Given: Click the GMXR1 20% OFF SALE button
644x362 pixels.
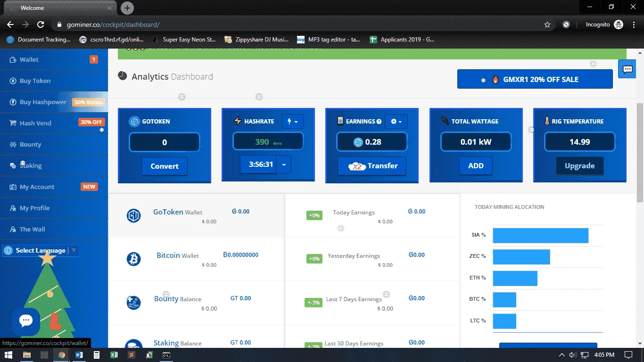Looking at the screenshot, I should [535, 79].
